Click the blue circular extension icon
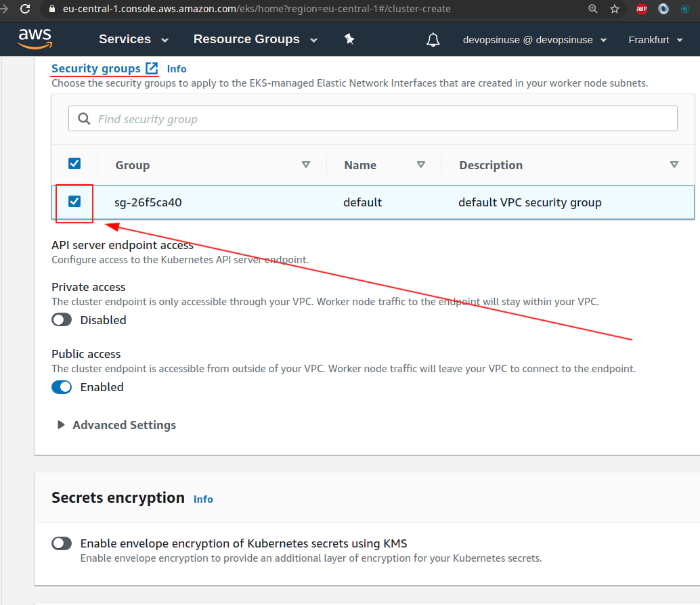 coord(663,9)
